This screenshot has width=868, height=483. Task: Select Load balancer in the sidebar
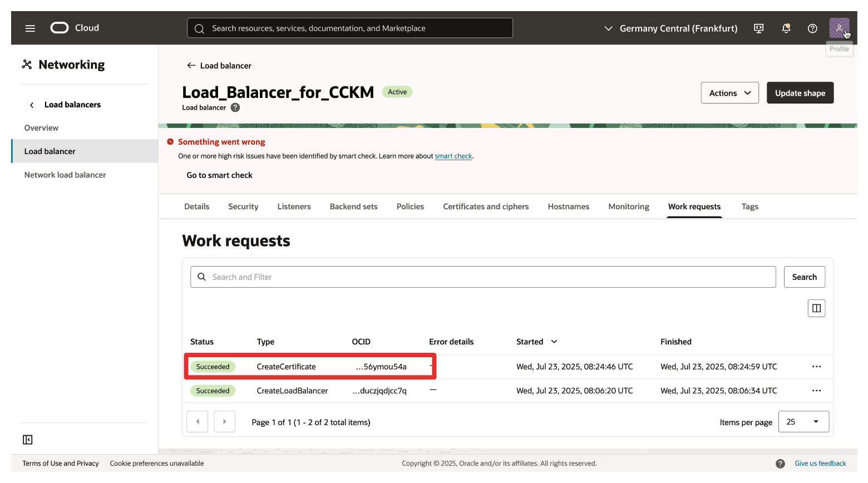(85, 151)
